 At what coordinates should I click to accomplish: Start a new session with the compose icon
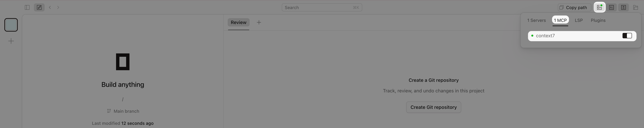pyautogui.click(x=39, y=8)
